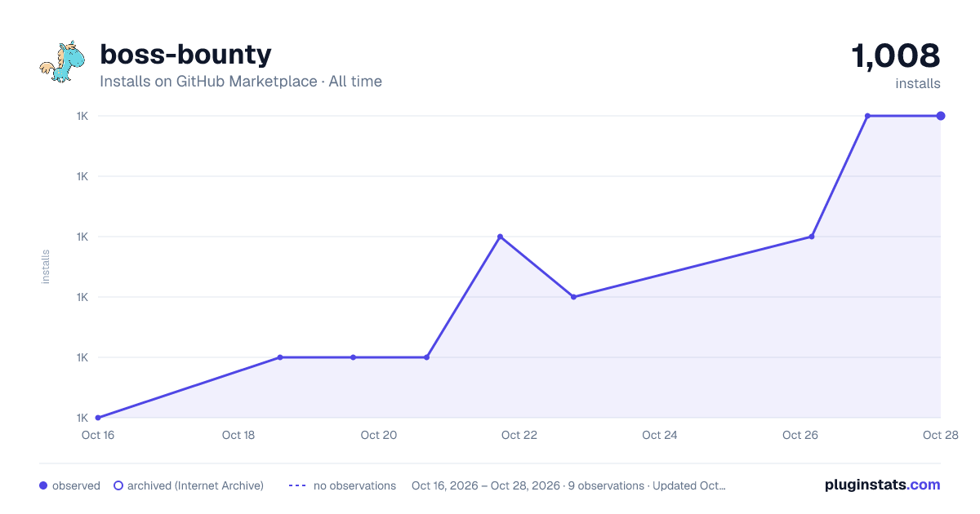Click the Oct 24 x-axis label
980x514 pixels.
pos(660,435)
